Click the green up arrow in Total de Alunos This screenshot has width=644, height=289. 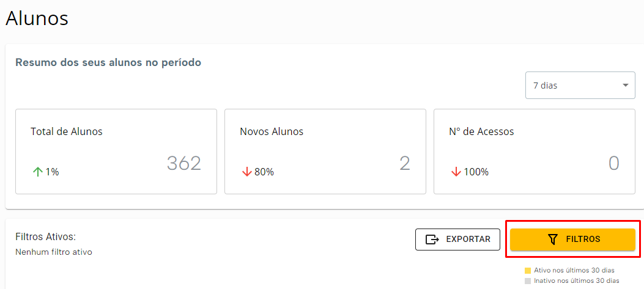tap(37, 172)
